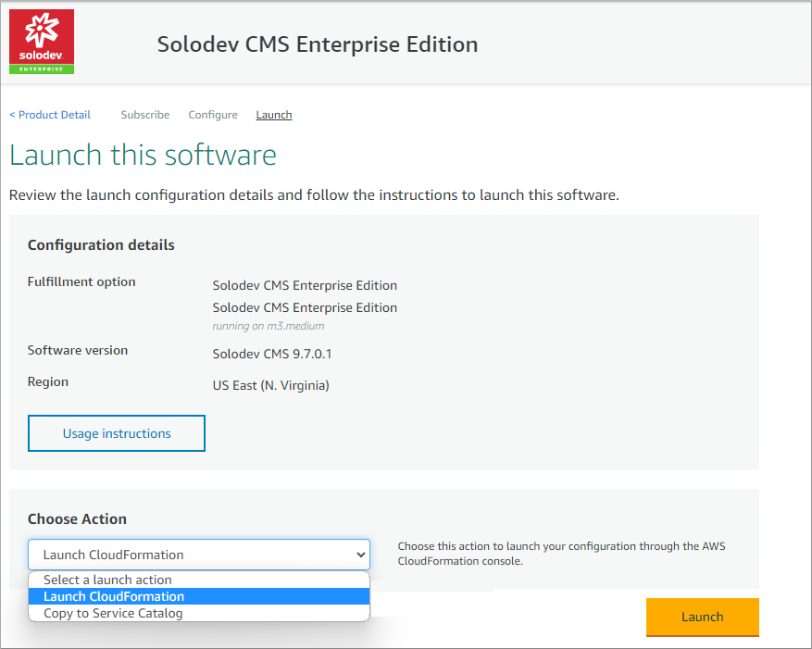Expand the Choose Action dropdown
812x649 pixels.
click(199, 555)
